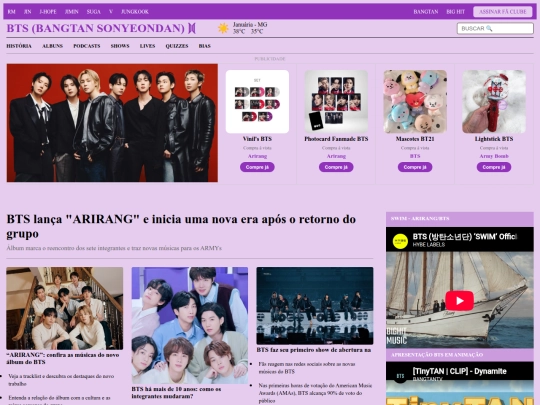
Task: Open the HISTÓRIA section
Action: tap(19, 46)
